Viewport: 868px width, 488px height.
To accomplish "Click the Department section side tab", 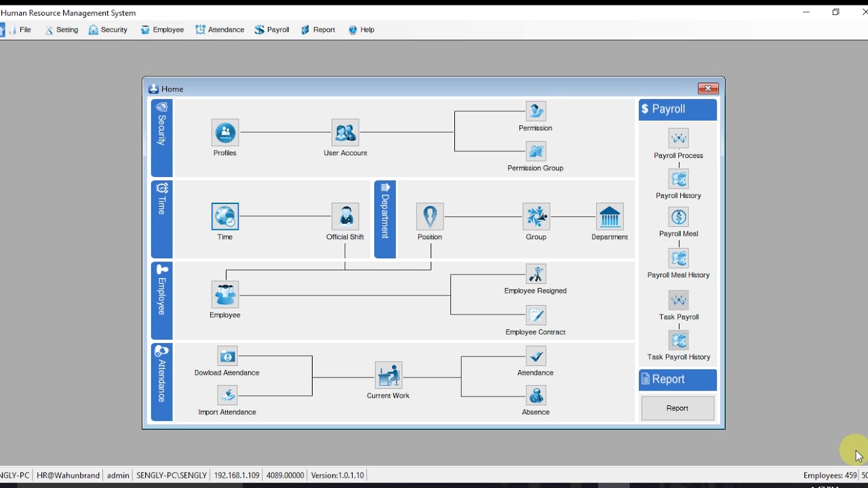I will pyautogui.click(x=385, y=219).
